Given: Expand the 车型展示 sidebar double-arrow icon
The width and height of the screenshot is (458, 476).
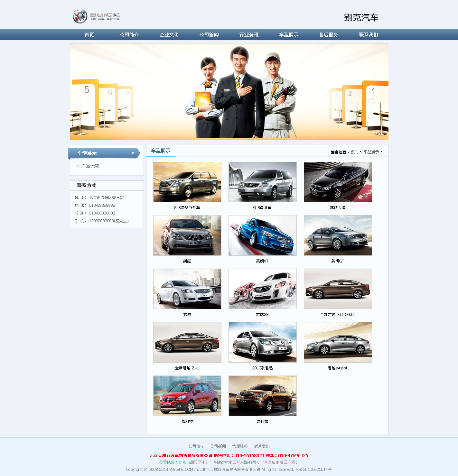Looking at the screenshot, I should point(133,153).
